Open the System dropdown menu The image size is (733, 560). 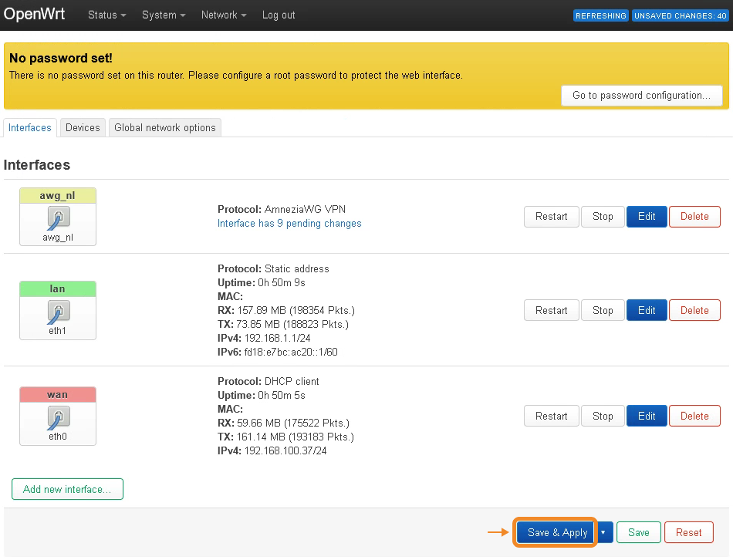[164, 15]
